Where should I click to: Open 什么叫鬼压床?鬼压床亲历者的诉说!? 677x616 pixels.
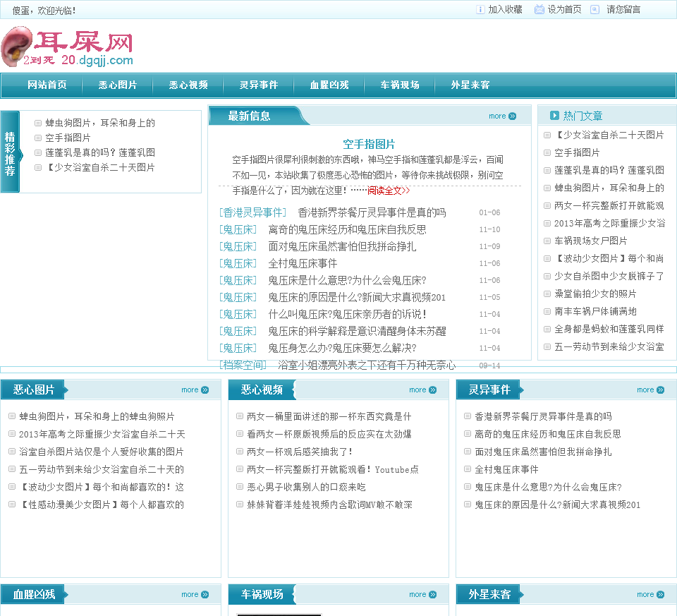click(x=348, y=314)
